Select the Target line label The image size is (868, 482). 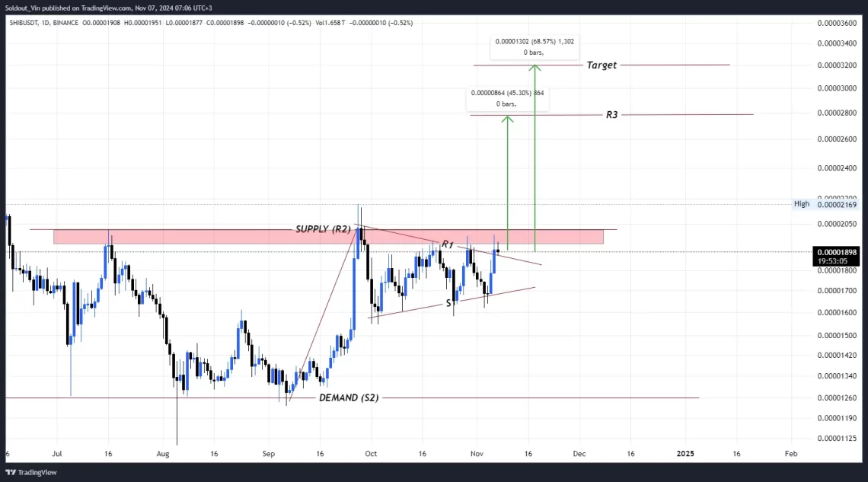point(602,65)
